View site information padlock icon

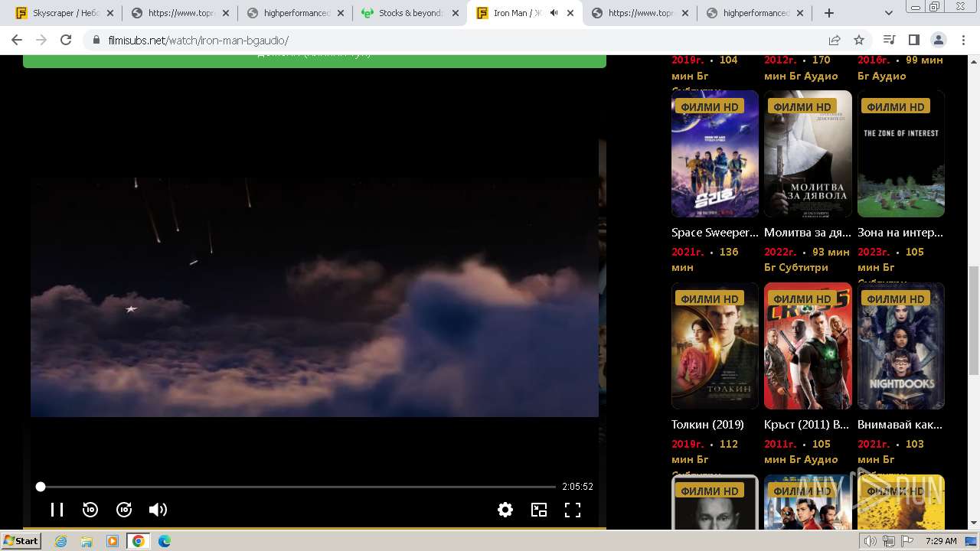(x=96, y=41)
